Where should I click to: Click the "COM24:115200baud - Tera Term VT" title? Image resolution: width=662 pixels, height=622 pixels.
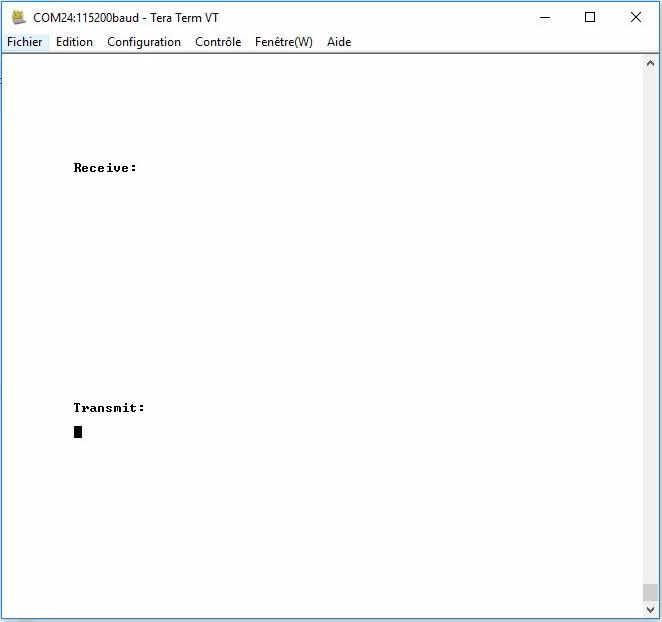(x=126, y=17)
